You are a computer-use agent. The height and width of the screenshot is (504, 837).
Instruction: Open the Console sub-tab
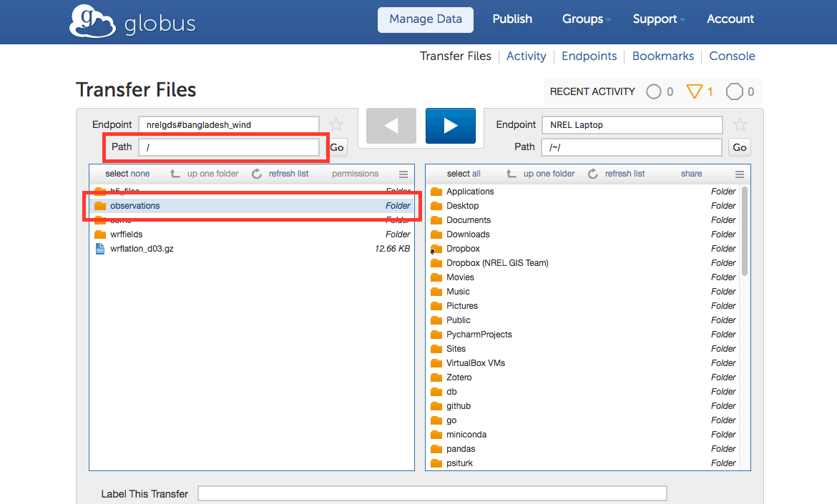(x=732, y=56)
